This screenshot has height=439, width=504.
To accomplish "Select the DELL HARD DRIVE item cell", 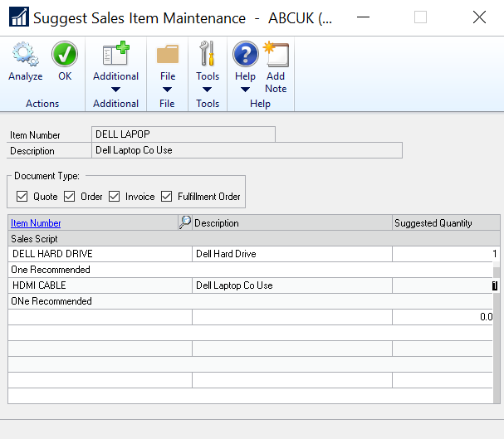I will pos(100,254).
